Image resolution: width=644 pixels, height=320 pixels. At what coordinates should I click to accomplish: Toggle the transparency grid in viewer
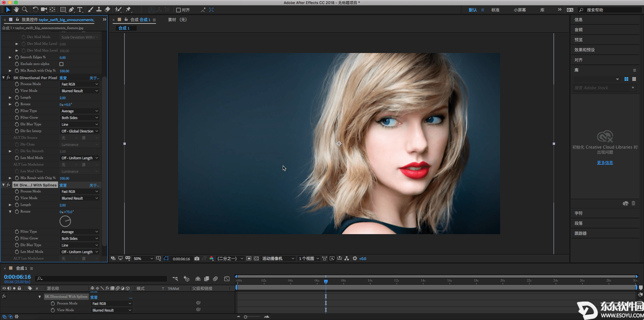256,259
